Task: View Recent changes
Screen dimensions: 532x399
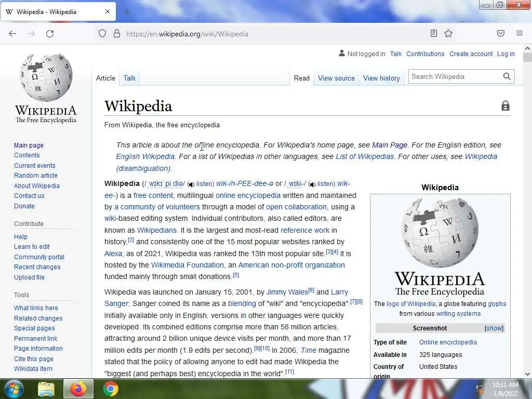Action: pos(37,267)
